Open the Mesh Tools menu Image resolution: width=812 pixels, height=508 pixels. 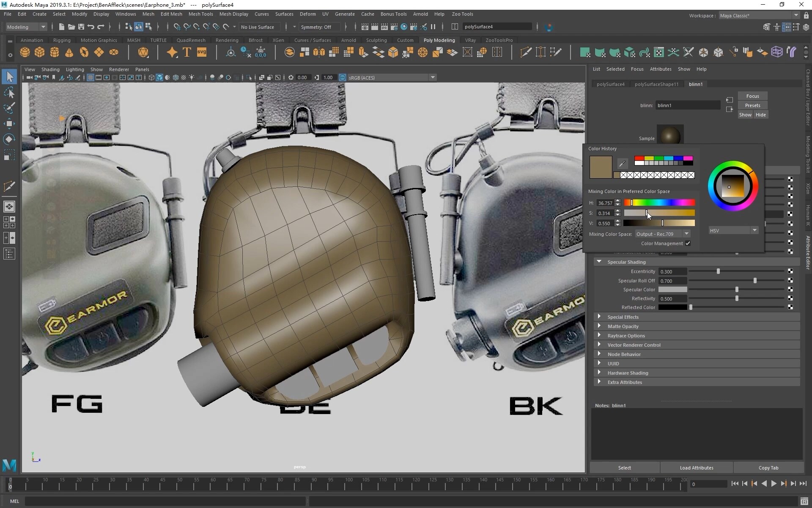201,14
